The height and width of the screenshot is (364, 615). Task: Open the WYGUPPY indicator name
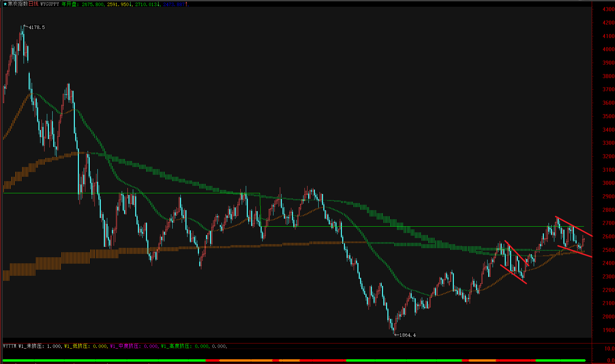point(50,4)
